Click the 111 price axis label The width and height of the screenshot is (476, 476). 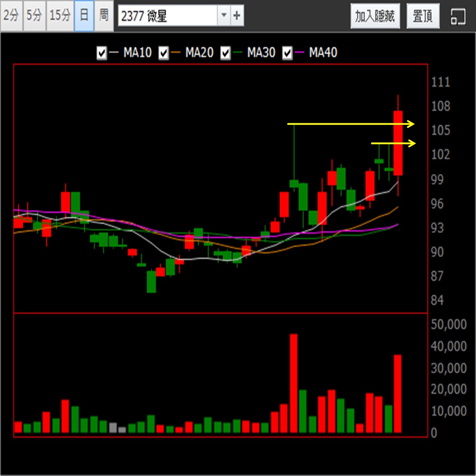[x=440, y=82]
